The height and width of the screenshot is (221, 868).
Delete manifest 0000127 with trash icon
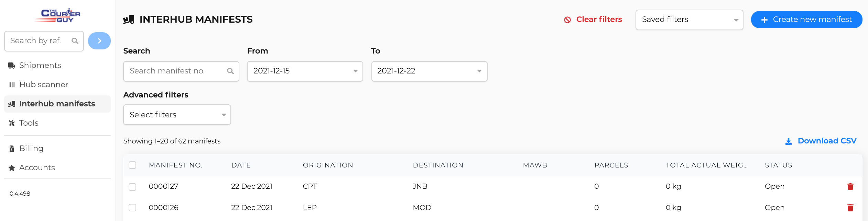tap(850, 187)
